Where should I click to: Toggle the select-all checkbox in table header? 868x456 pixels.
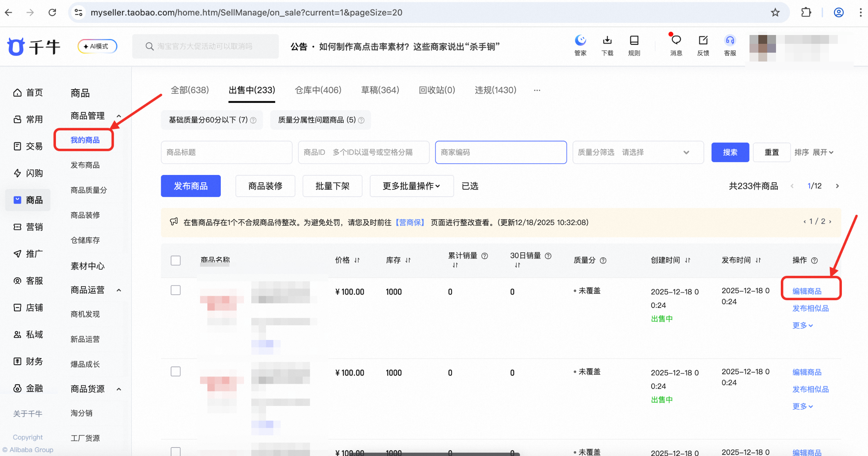click(176, 260)
